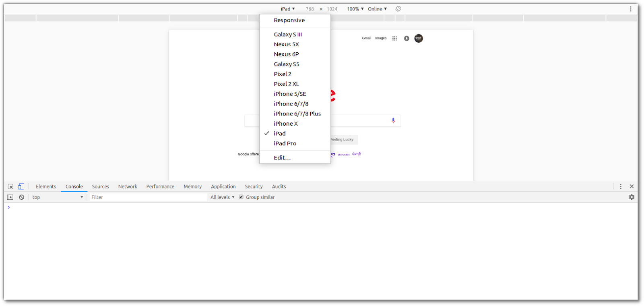Screen dimensions: 644x306
Task: Switch to the Network tab
Action: point(128,186)
